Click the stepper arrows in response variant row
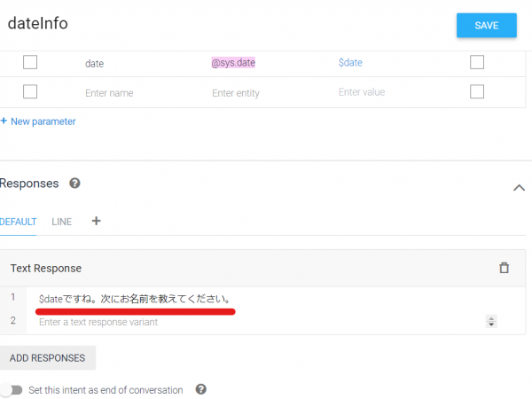The image size is (532, 399). [491, 321]
